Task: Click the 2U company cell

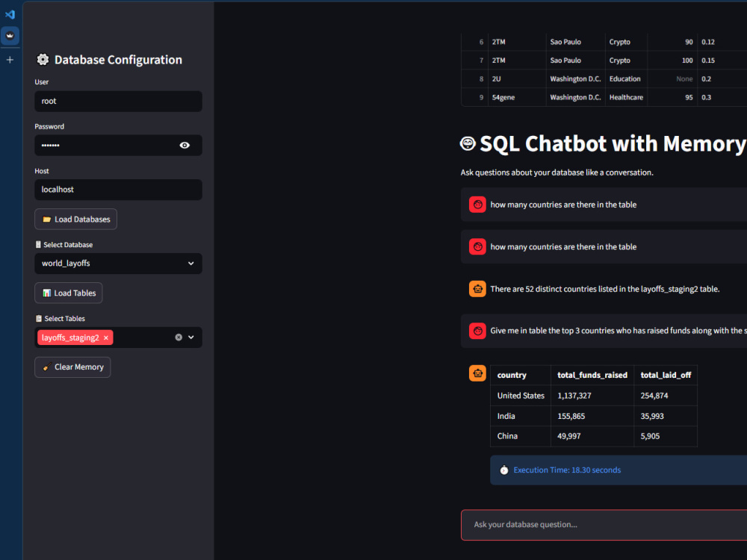Action: (517, 79)
